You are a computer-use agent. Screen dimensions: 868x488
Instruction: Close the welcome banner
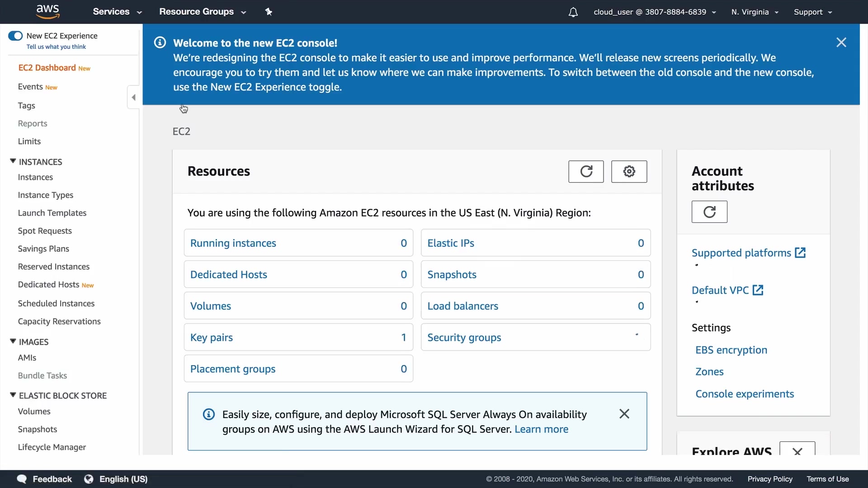(x=841, y=42)
